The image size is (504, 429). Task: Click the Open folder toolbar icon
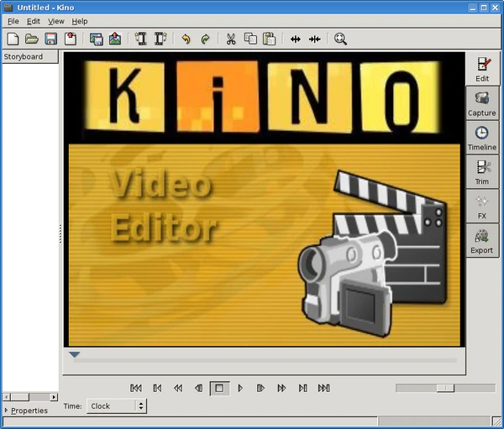32,39
